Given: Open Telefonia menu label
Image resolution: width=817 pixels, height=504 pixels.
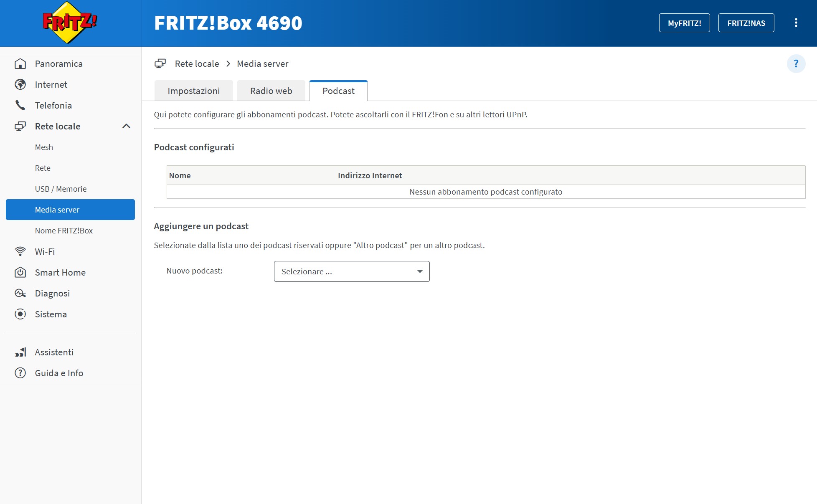Looking at the screenshot, I should tap(53, 105).
